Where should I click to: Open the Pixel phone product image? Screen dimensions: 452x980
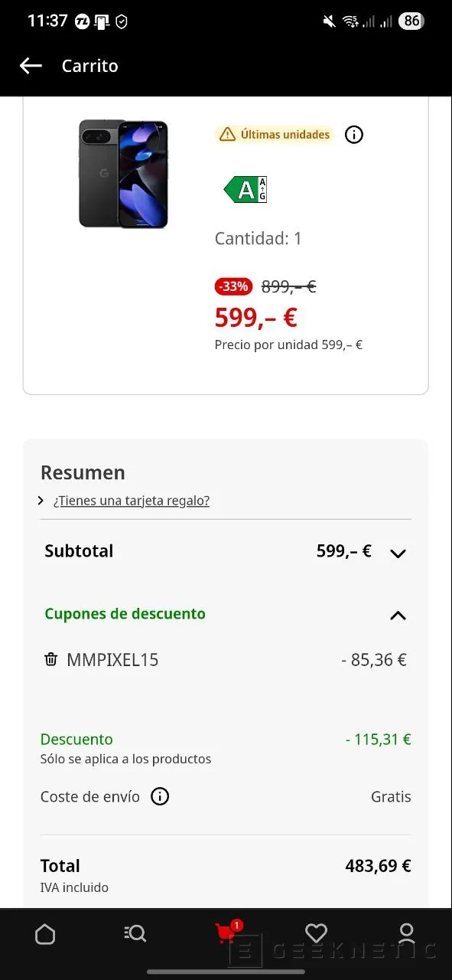123,174
